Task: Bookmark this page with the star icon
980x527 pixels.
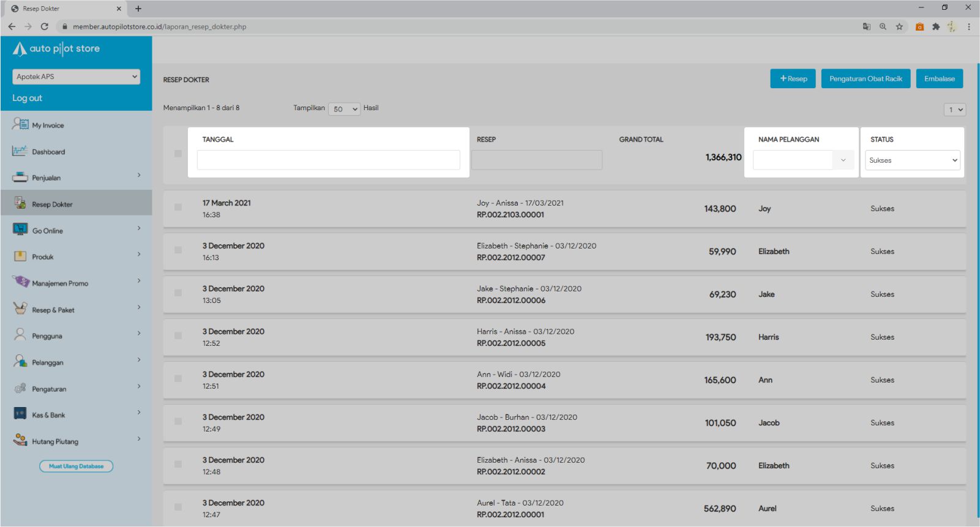Action: click(899, 27)
